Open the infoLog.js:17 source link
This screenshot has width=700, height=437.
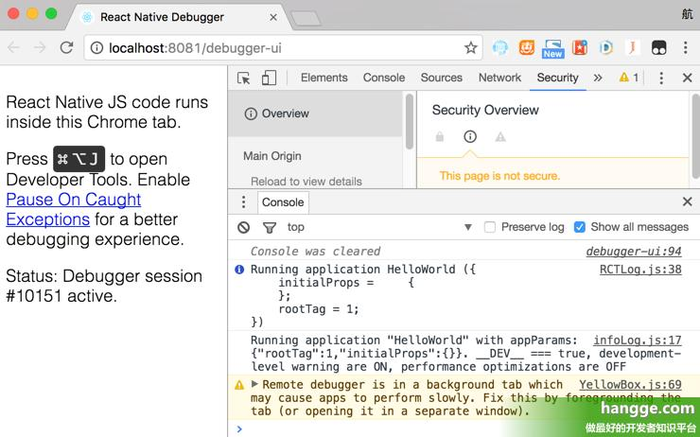pos(637,340)
